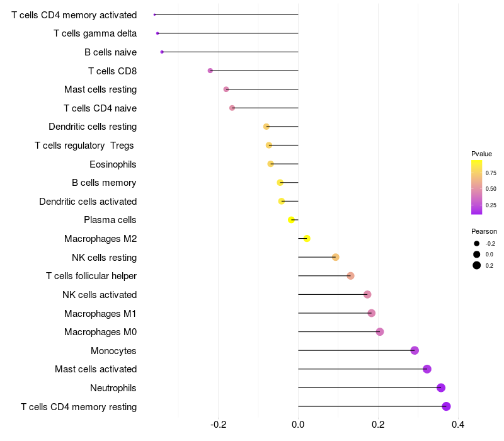Click the Monocytes lollipop dot

415,350
